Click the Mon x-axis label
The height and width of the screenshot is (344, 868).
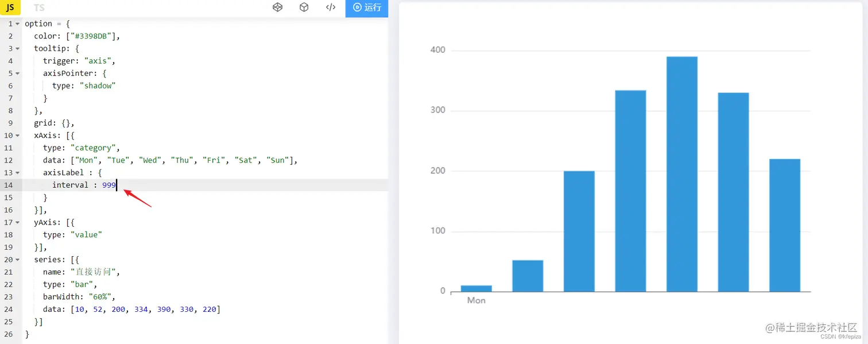[476, 300]
